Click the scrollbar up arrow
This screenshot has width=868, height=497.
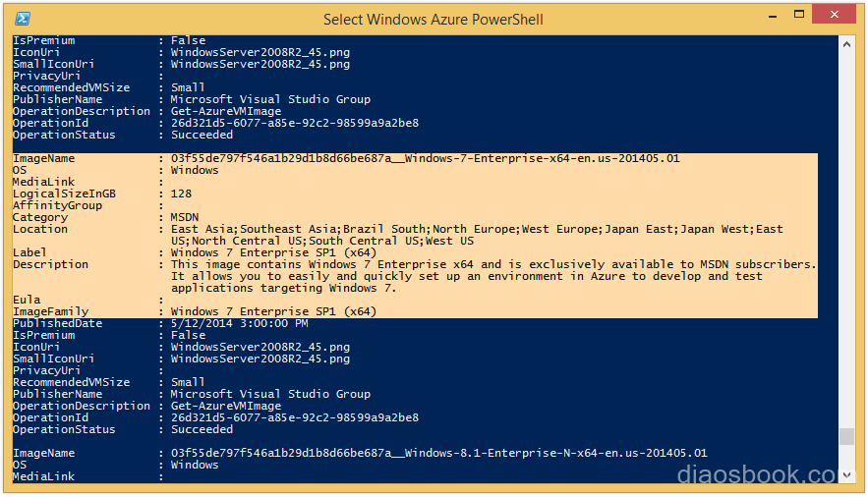[846, 44]
